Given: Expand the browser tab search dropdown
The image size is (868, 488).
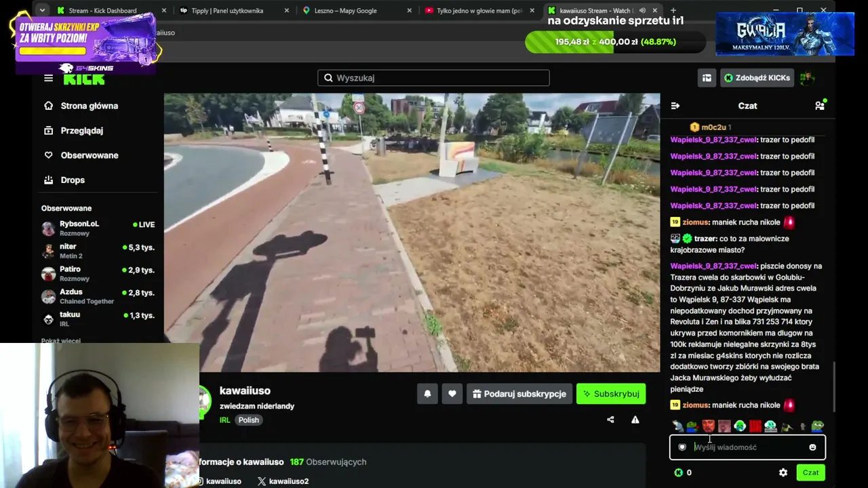Looking at the screenshot, I should click(x=42, y=10).
